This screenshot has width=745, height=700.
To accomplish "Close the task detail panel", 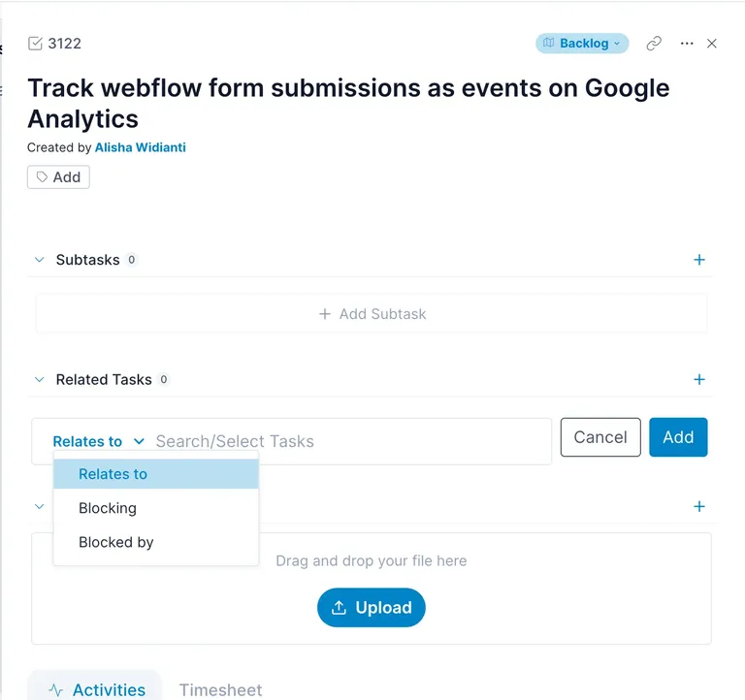I will point(712,44).
